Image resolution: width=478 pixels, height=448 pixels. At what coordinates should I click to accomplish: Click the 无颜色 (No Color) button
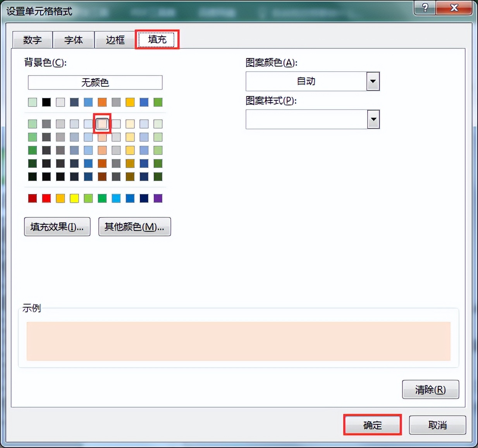pyautogui.click(x=95, y=82)
